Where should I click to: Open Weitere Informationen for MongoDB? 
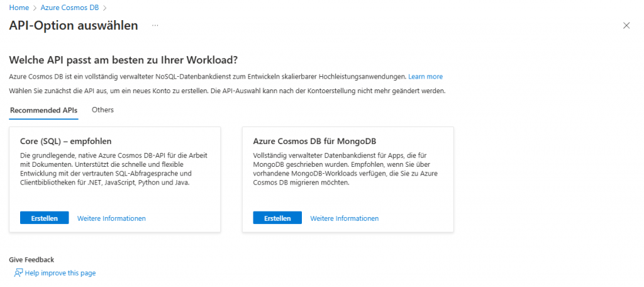(344, 218)
